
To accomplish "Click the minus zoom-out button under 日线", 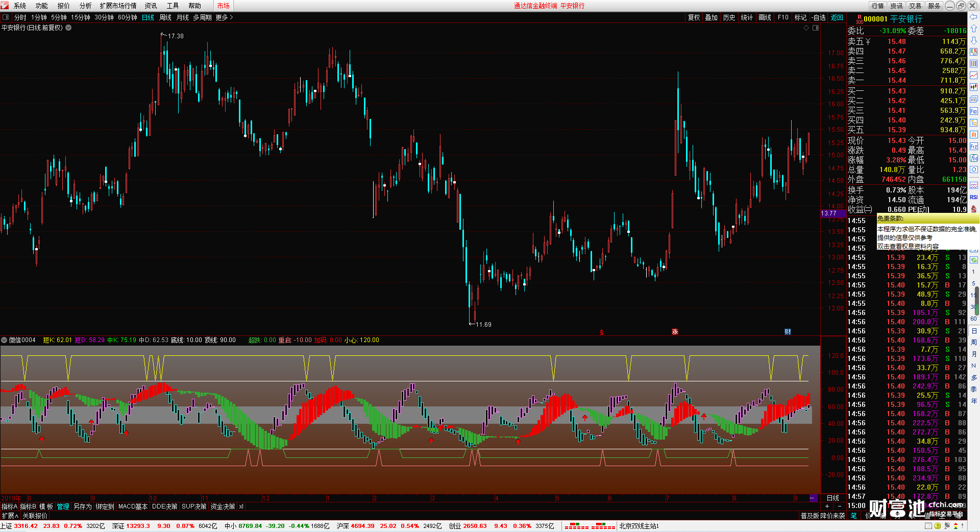I will click(x=840, y=506).
